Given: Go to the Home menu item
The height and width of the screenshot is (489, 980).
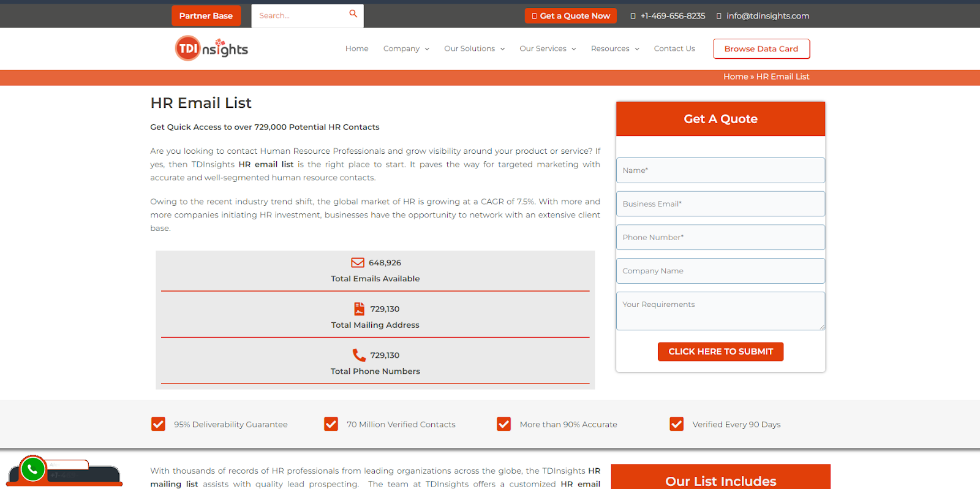Looking at the screenshot, I should tap(356, 48).
